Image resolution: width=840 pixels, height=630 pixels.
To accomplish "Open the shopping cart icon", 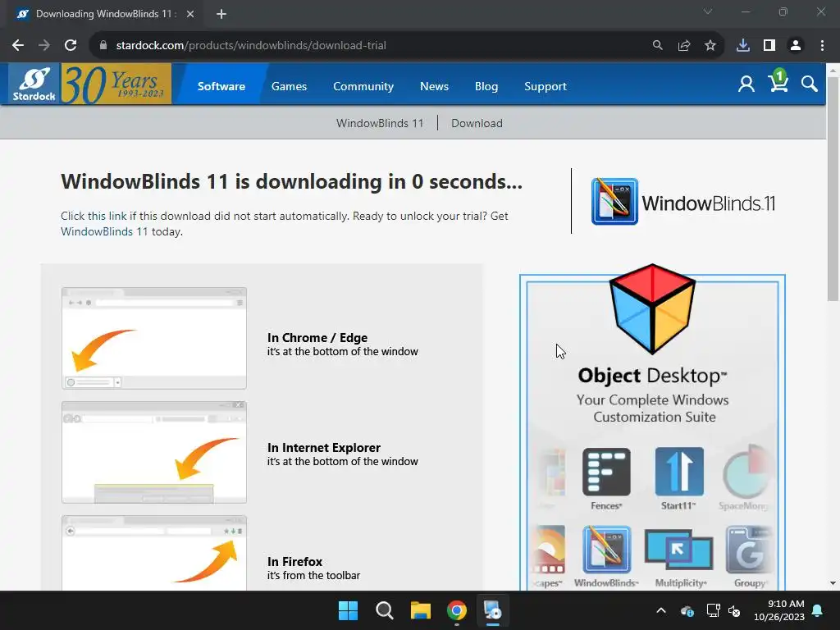I will [x=778, y=82].
